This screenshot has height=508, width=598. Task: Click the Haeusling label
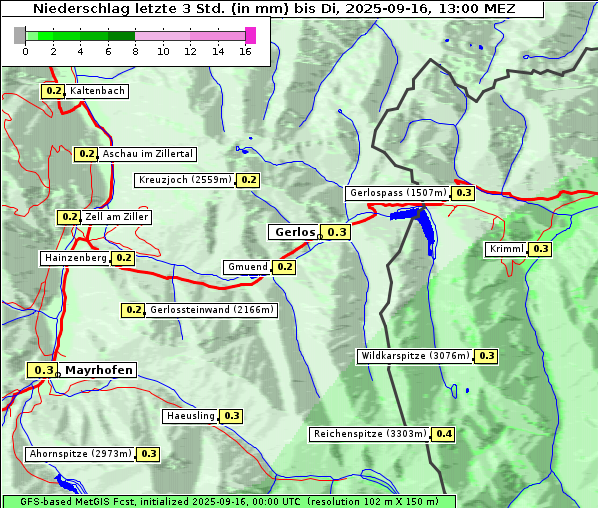(190, 416)
